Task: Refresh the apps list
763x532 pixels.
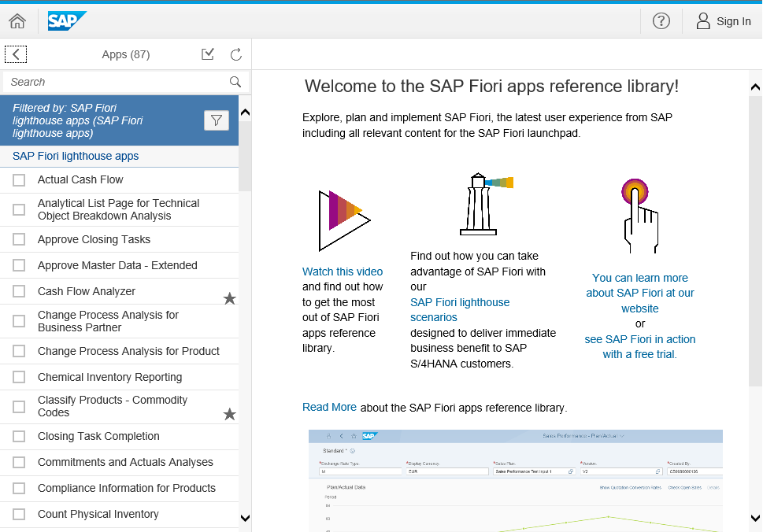Action: [x=236, y=54]
